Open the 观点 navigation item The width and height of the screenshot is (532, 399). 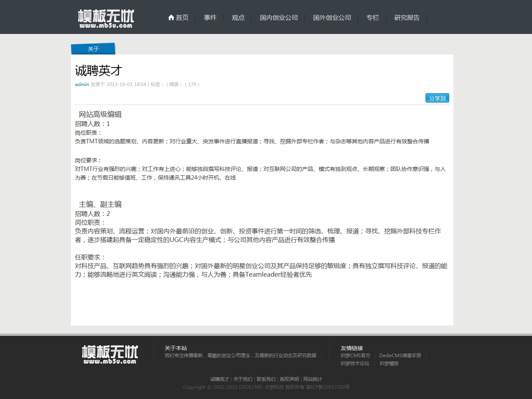pos(238,18)
